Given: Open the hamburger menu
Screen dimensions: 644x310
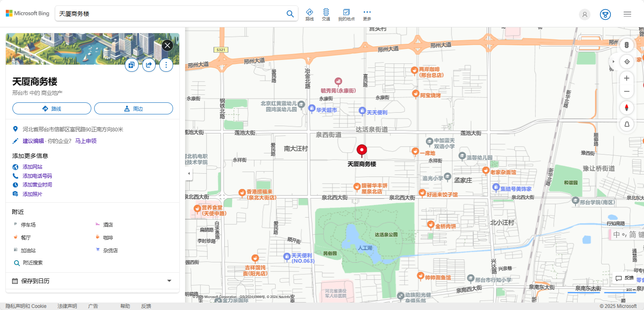Looking at the screenshot, I should click(627, 14).
